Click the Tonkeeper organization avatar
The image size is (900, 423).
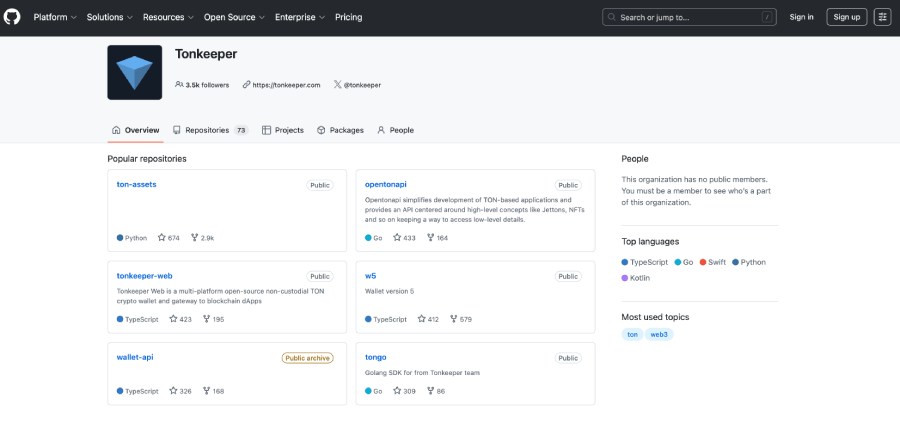[134, 72]
